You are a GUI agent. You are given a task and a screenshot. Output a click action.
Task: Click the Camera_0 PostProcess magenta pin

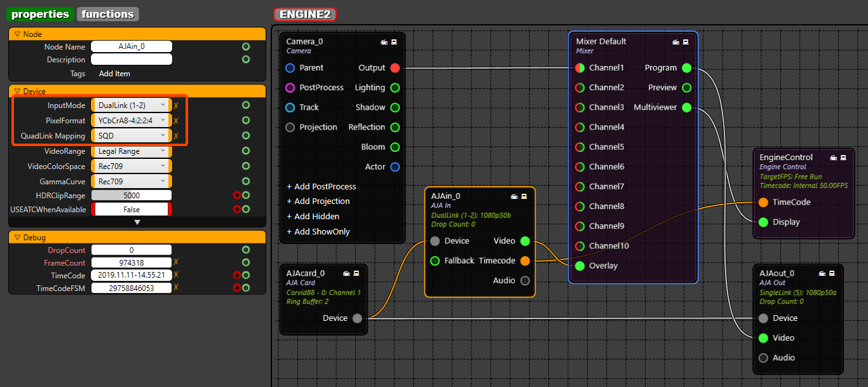(x=290, y=88)
